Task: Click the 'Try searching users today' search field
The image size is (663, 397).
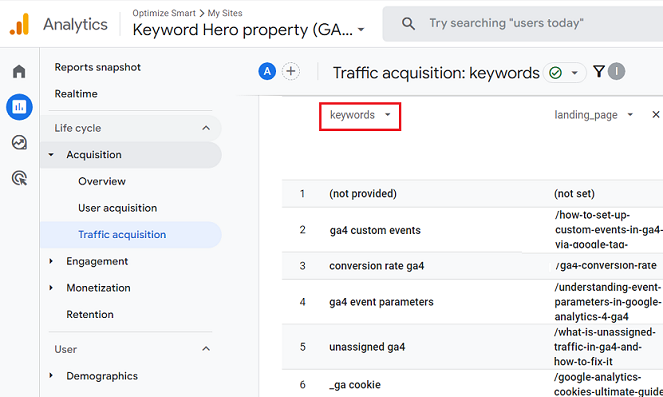Action: coord(523,24)
